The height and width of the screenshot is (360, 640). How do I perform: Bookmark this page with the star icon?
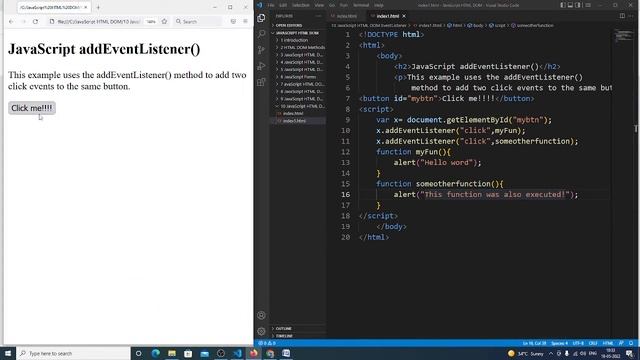[x=164, y=21]
